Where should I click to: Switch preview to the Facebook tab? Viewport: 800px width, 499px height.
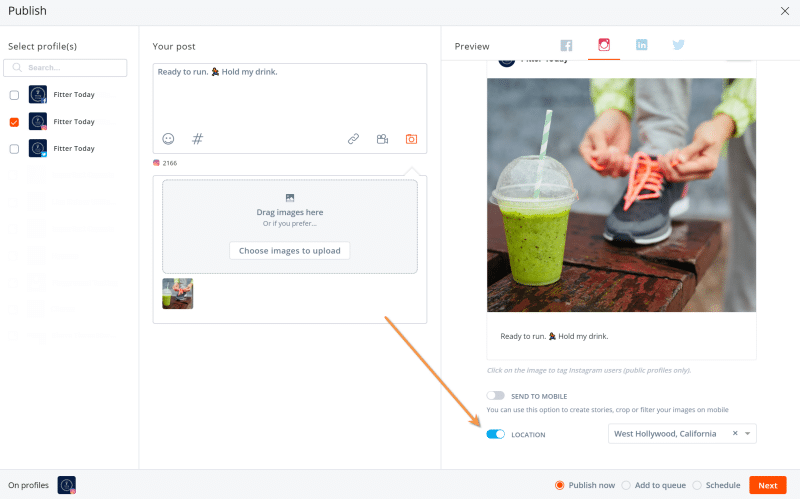(566, 45)
